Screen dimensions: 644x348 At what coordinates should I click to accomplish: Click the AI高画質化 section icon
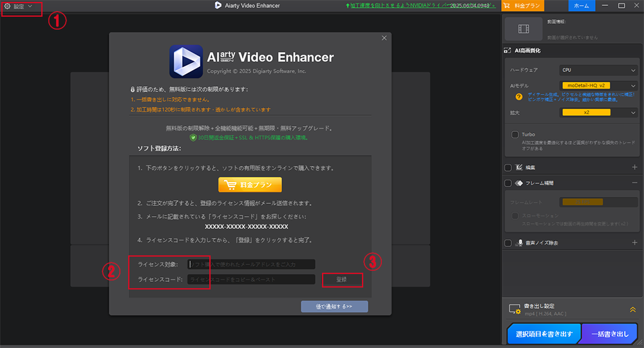click(x=507, y=50)
